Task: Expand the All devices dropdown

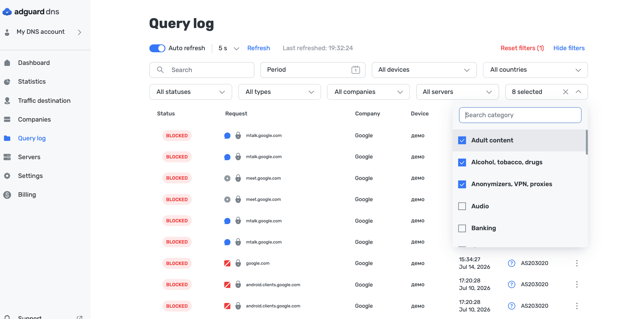Action: [424, 70]
